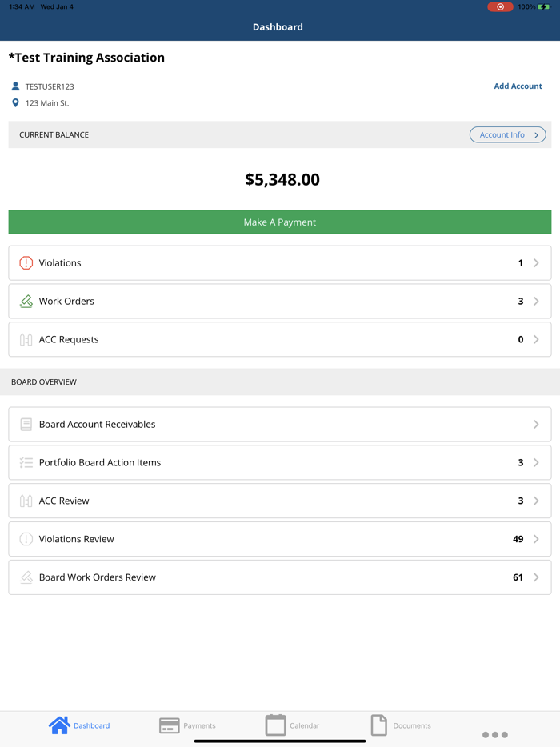Tap the red screen recording indicator
The height and width of the screenshot is (747, 560).
point(500,7)
